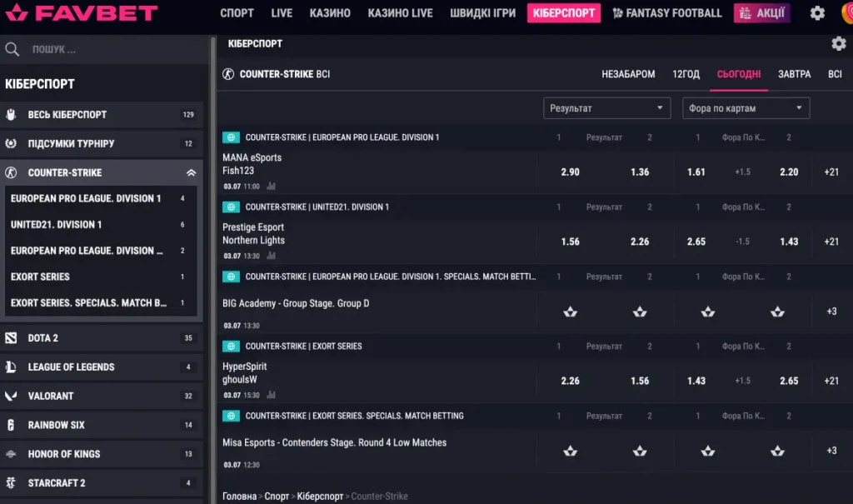The height and width of the screenshot is (504, 853).
Task: Click the Counter-Strike header icon
Action: pyautogui.click(x=228, y=74)
